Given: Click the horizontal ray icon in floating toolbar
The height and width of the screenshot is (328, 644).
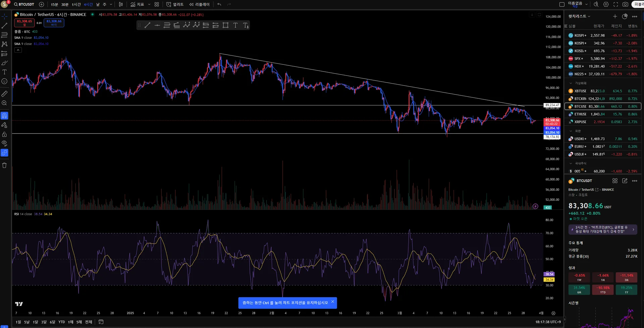Looking at the screenshot, I should (157, 25).
